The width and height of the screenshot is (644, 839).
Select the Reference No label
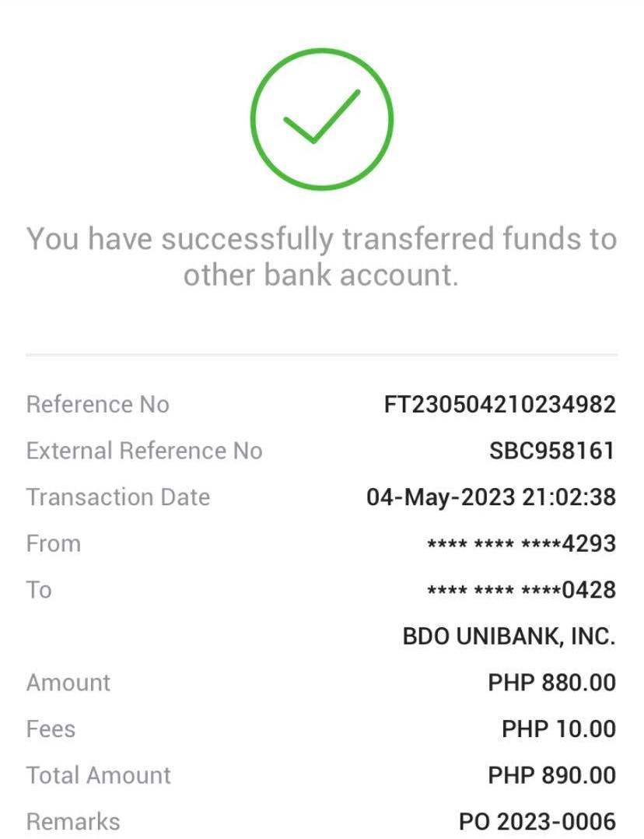[x=97, y=405]
